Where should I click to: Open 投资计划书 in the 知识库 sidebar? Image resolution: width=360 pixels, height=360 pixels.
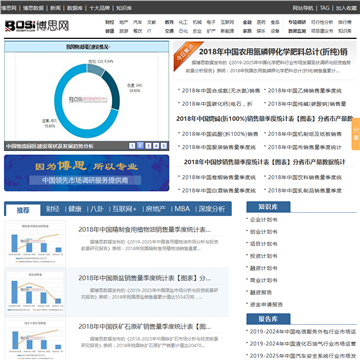click(264, 256)
